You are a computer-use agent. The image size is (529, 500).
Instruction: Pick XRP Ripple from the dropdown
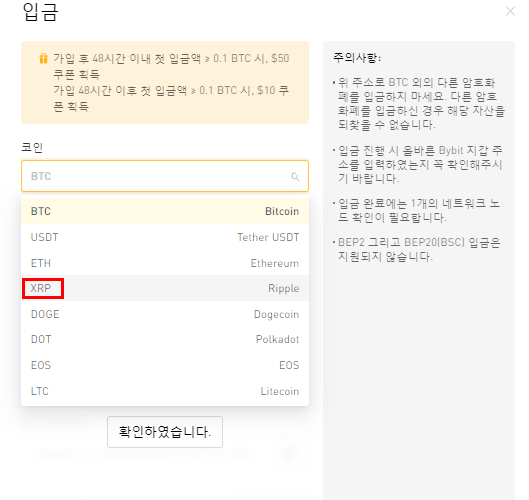click(165, 288)
